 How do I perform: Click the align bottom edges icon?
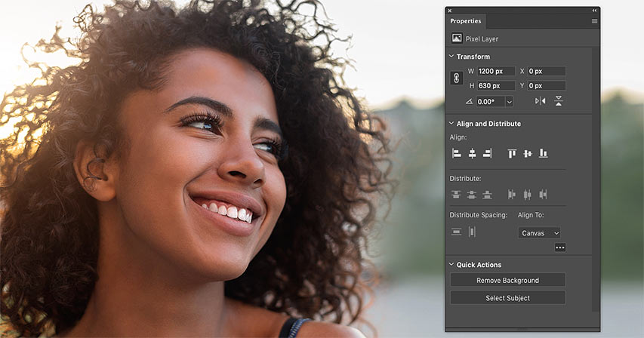(543, 153)
